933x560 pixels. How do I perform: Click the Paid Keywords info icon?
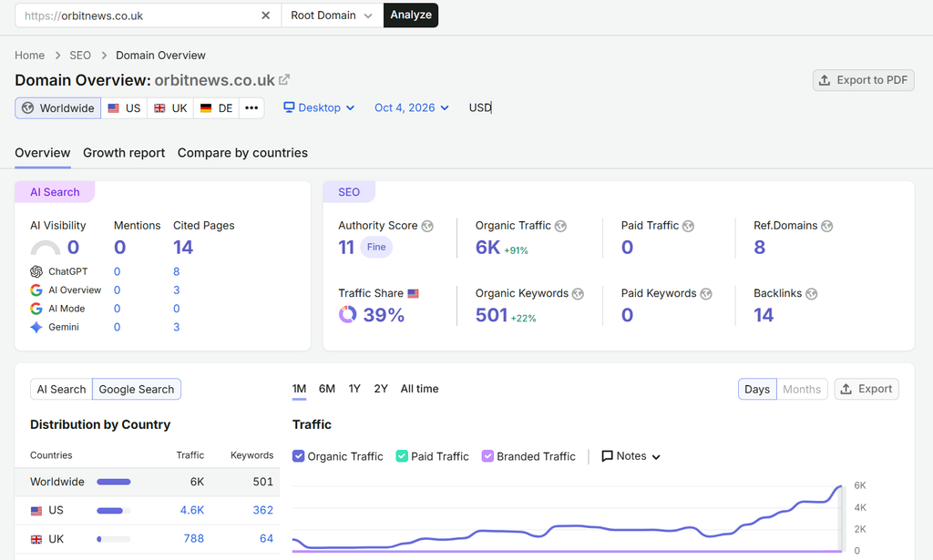(x=706, y=294)
